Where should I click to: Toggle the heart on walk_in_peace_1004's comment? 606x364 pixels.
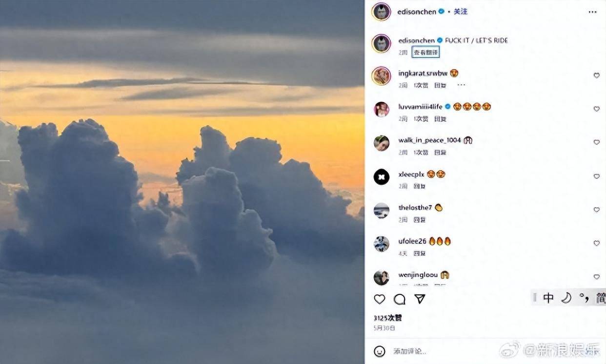pos(596,142)
